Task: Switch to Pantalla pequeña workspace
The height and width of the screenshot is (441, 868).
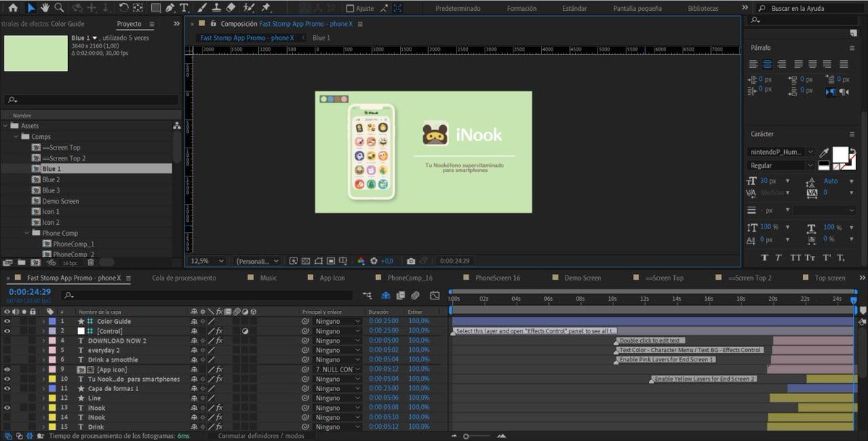Action: [637, 9]
